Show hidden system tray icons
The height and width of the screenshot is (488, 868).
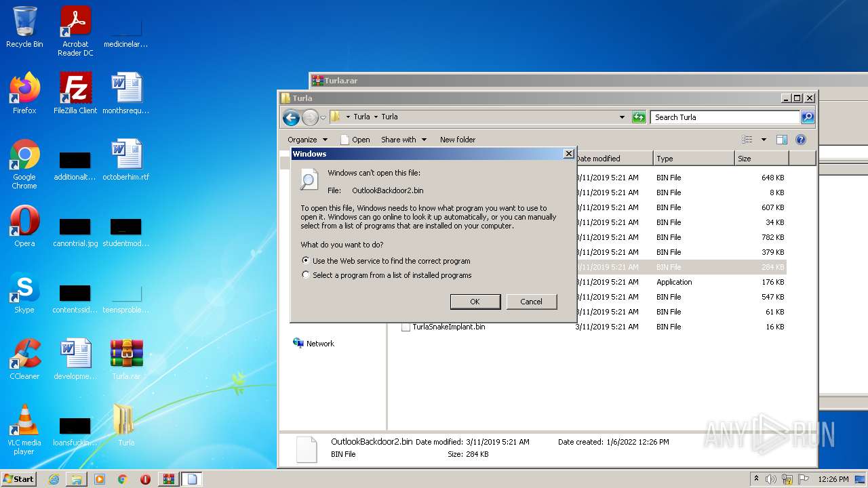[756, 479]
